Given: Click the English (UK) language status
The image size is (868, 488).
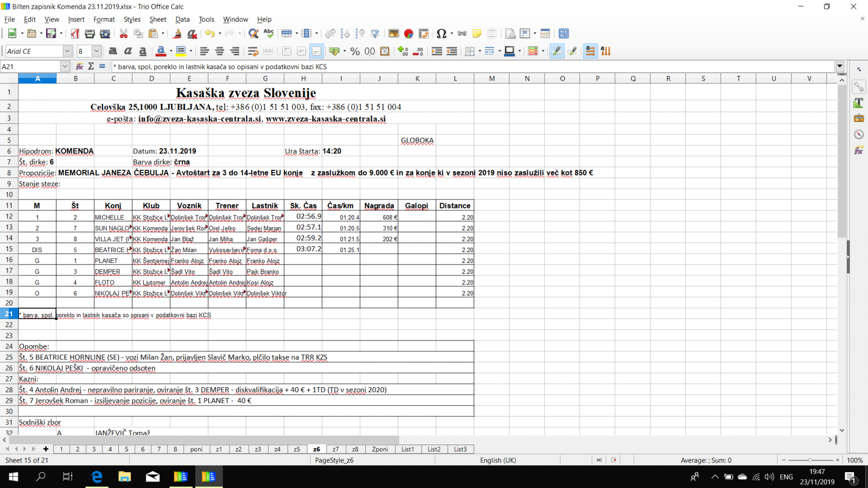Looking at the screenshot, I should coord(498,460).
